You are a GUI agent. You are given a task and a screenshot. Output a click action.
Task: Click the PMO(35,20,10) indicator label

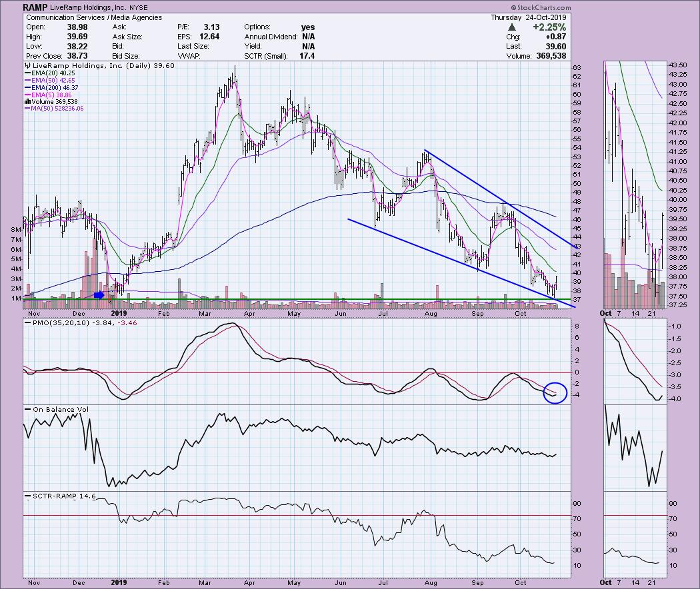point(61,322)
